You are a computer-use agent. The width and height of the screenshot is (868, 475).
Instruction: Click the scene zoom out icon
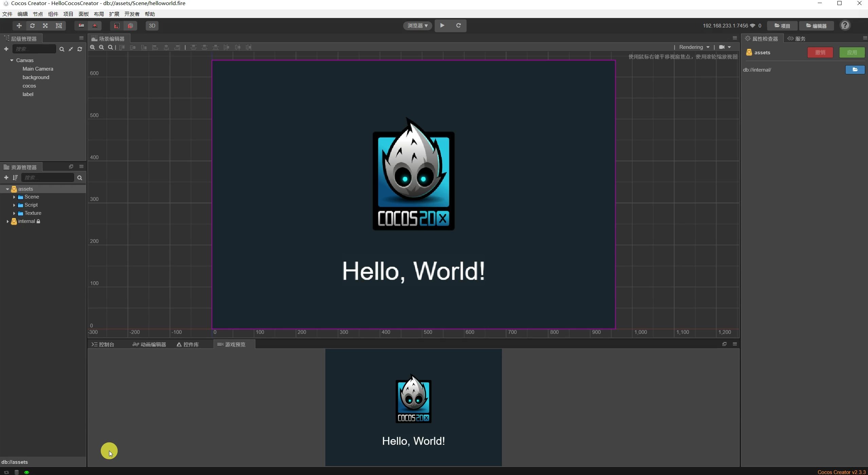point(101,47)
